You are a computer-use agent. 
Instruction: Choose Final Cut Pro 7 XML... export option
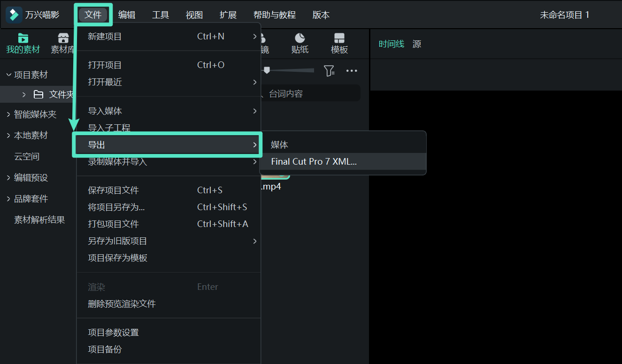(x=343, y=161)
